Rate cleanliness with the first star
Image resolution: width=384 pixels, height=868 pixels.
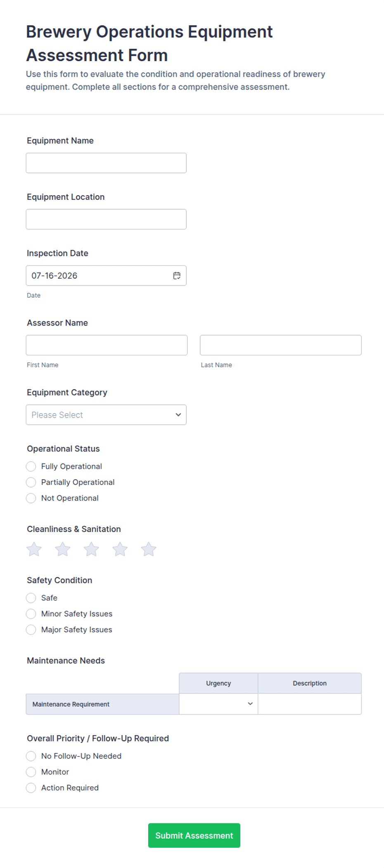34,549
